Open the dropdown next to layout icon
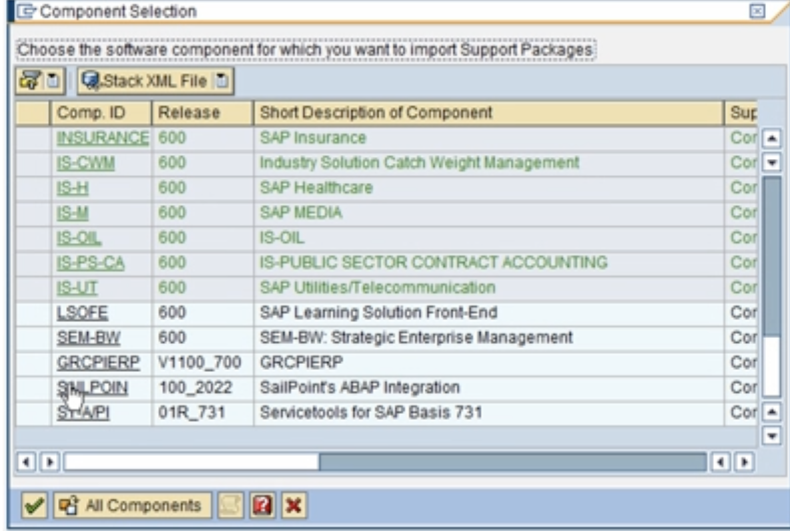 [x=53, y=81]
